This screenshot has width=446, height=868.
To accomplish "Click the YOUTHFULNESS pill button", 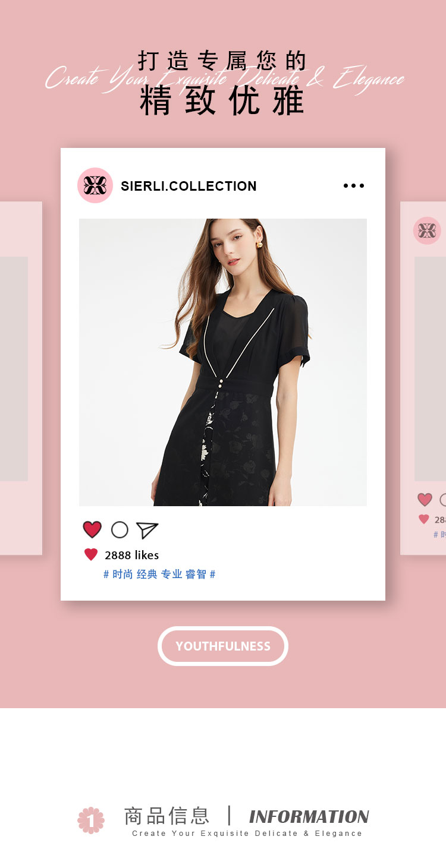I will coord(223,646).
